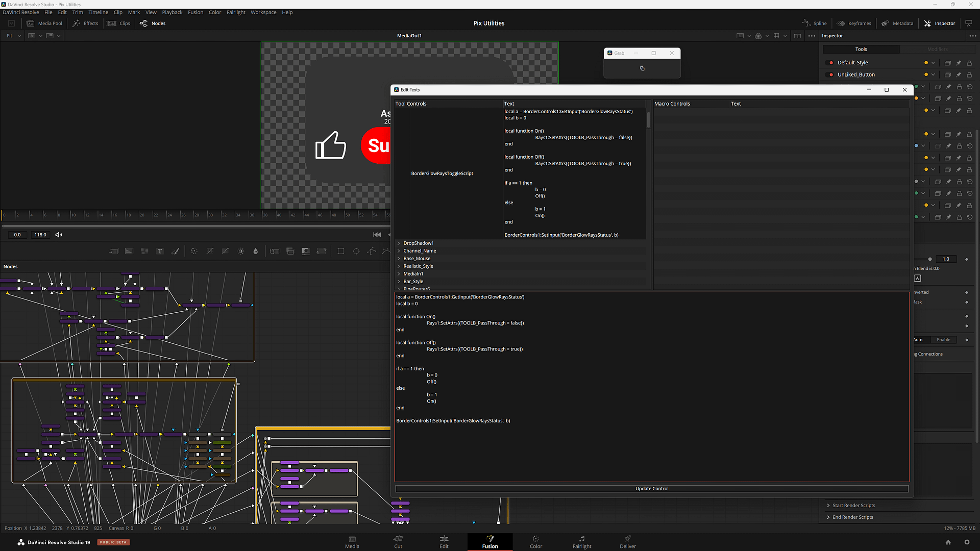Expand the Channel_Name tree item
The image size is (980, 551).
point(399,251)
